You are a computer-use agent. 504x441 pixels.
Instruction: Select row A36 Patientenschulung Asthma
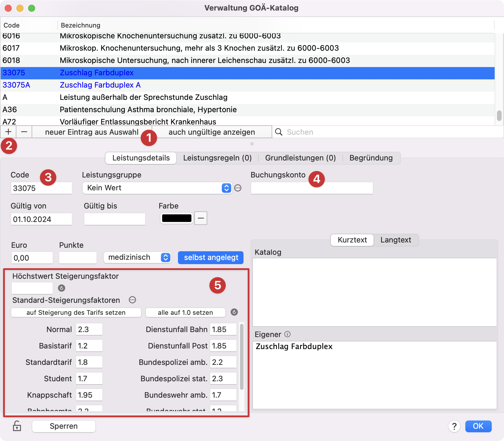point(248,110)
